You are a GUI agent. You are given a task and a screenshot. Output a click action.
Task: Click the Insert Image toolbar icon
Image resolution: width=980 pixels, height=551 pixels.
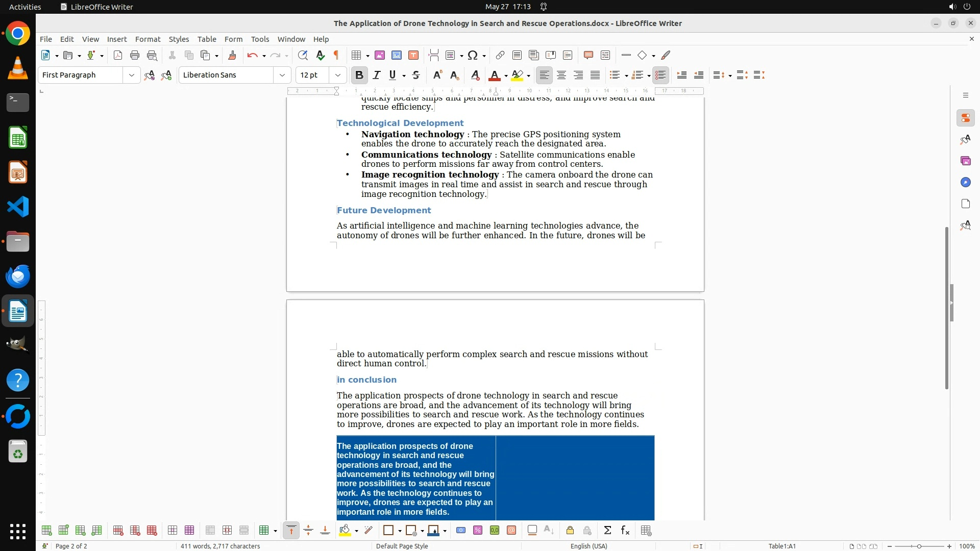(x=380, y=55)
